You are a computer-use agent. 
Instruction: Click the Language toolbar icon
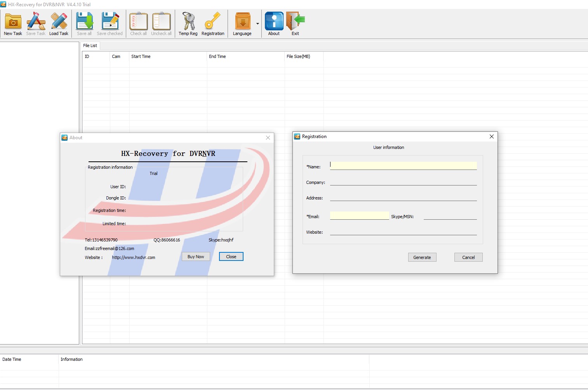click(x=242, y=22)
